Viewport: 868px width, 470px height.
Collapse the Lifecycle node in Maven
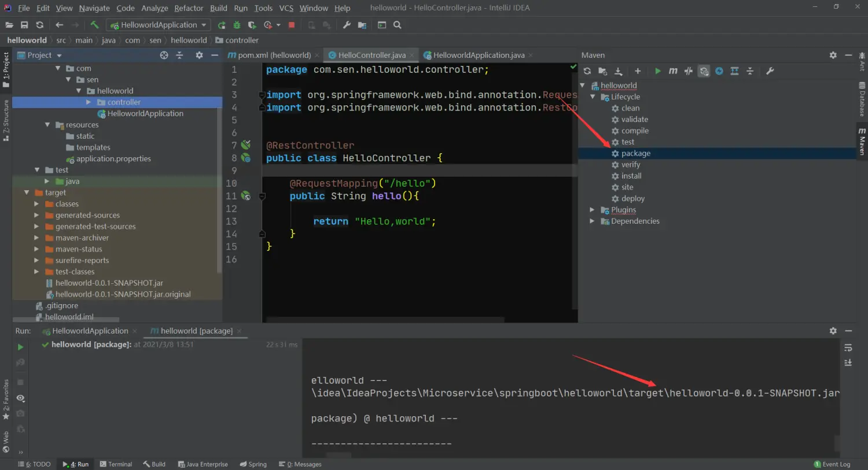pyautogui.click(x=593, y=97)
